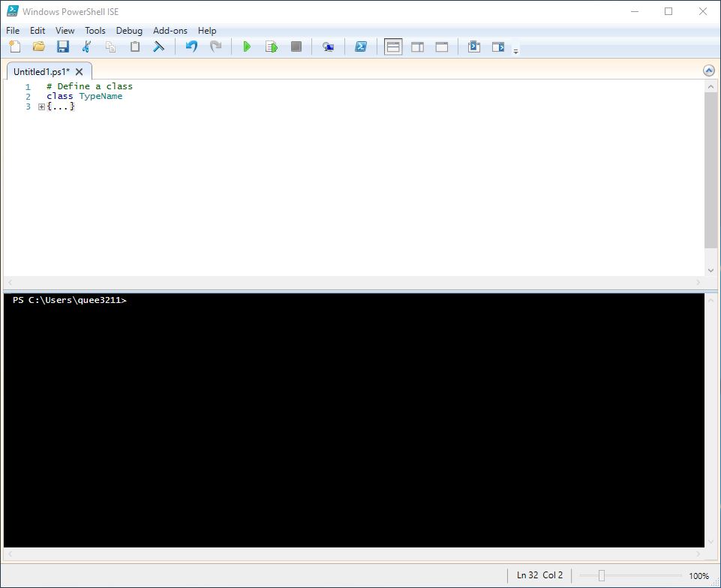This screenshot has height=588, width=721.
Task: Toggle Show Script Pane Right layout
Action: click(416, 46)
